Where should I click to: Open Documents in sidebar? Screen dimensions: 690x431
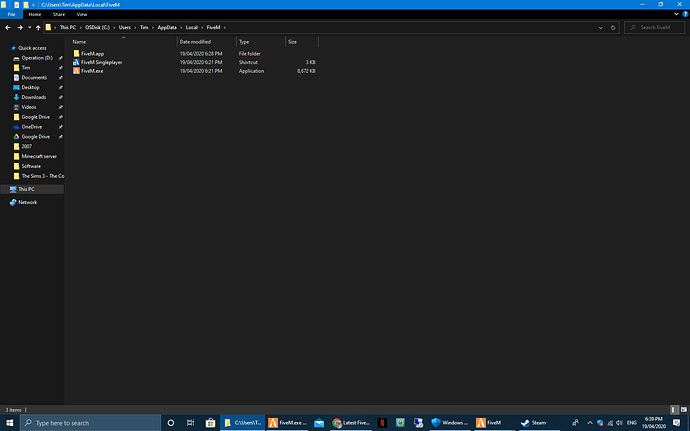coord(34,77)
